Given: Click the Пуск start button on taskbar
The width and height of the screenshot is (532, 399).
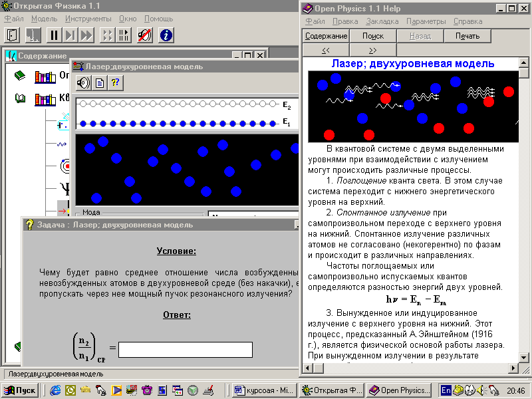Looking at the screenshot, I should point(20,390).
